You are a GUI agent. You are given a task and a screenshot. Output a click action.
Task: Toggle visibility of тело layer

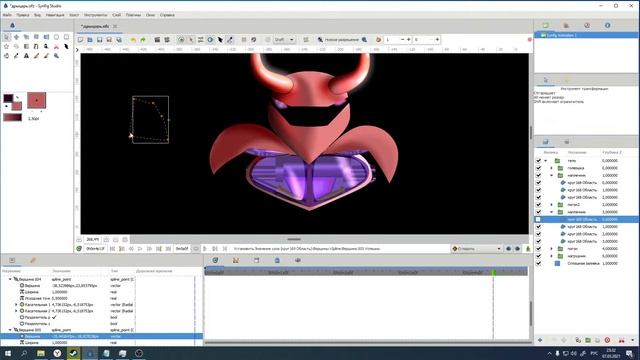point(538,161)
